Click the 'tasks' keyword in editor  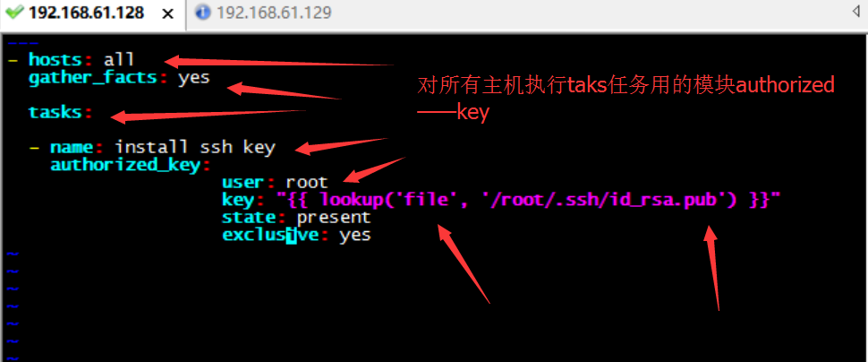pyautogui.click(x=55, y=112)
